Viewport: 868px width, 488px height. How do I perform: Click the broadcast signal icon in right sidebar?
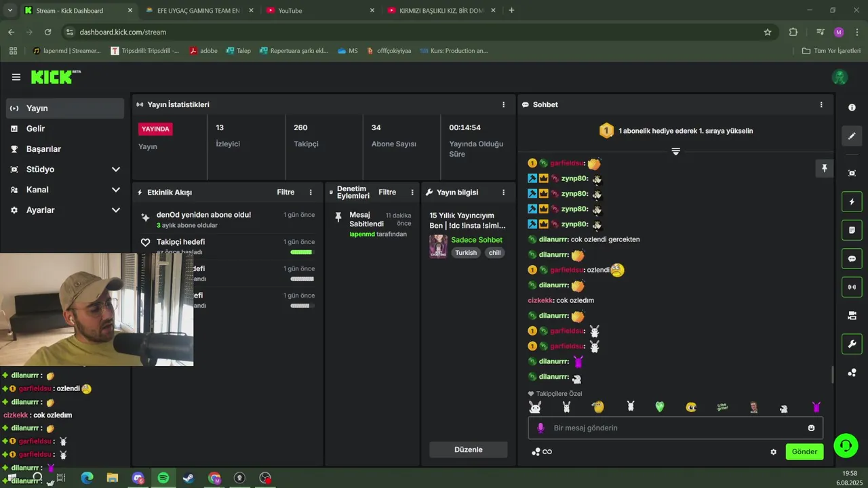pyautogui.click(x=852, y=287)
